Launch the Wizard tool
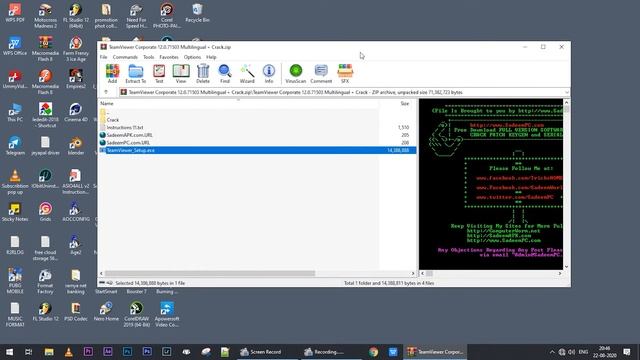 tap(247, 74)
